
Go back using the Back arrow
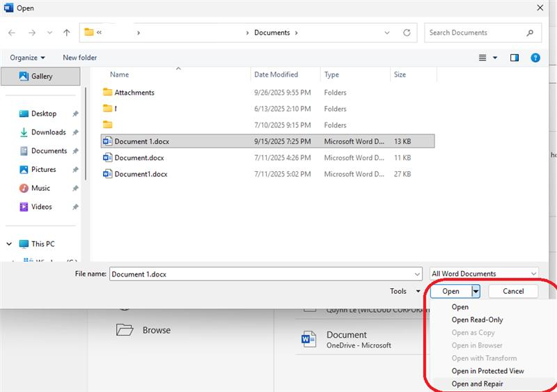[12, 33]
